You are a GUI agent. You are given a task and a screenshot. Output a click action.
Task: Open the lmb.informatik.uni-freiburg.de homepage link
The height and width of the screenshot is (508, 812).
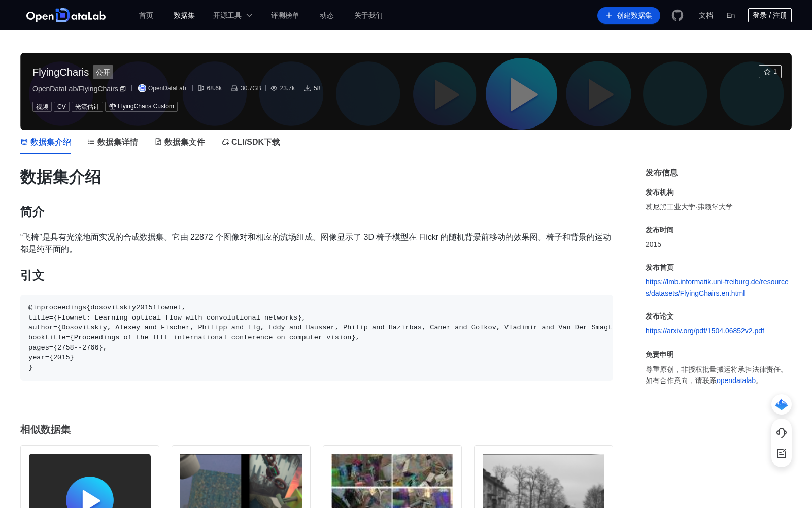tap(717, 288)
